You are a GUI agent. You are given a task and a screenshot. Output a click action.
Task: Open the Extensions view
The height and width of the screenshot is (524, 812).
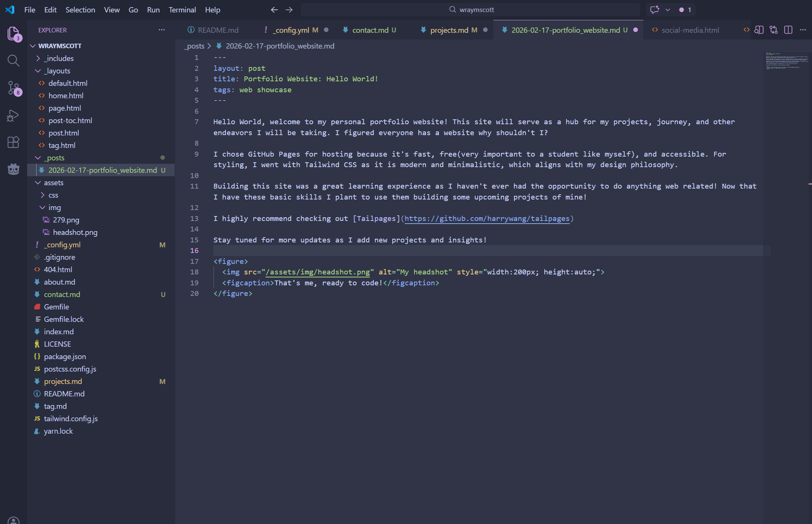click(x=14, y=142)
